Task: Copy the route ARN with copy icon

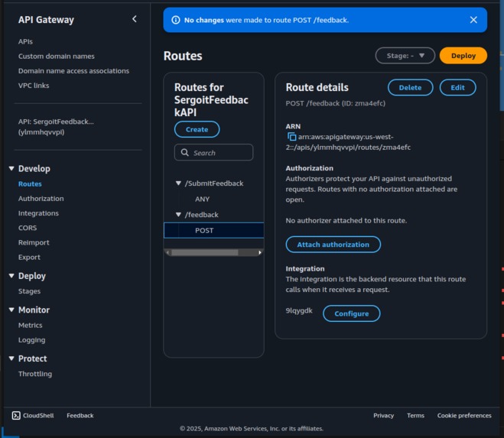Action: (291, 137)
